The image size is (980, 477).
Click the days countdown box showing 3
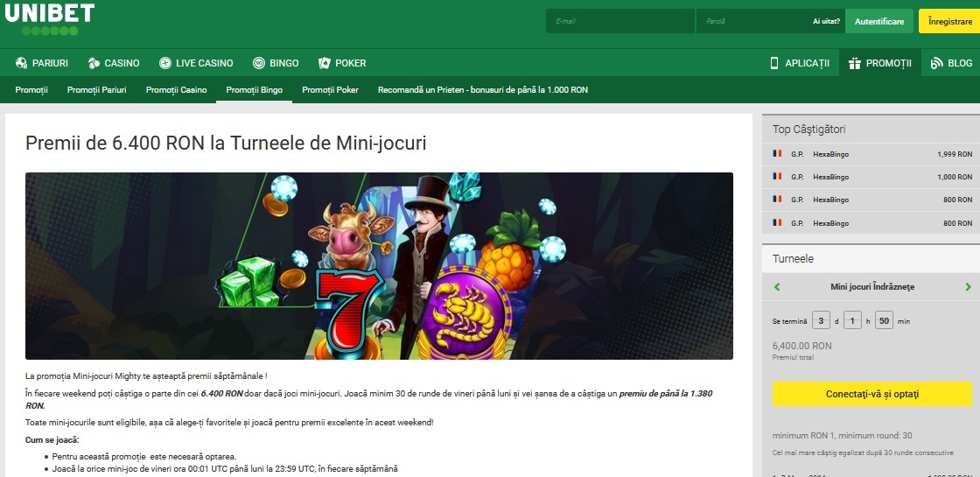coord(821,320)
